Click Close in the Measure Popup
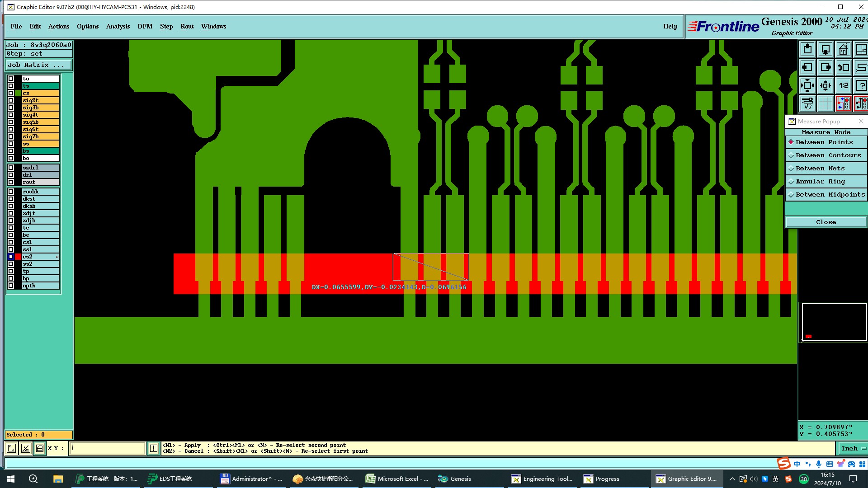Viewport: 868px width, 488px height. point(826,222)
